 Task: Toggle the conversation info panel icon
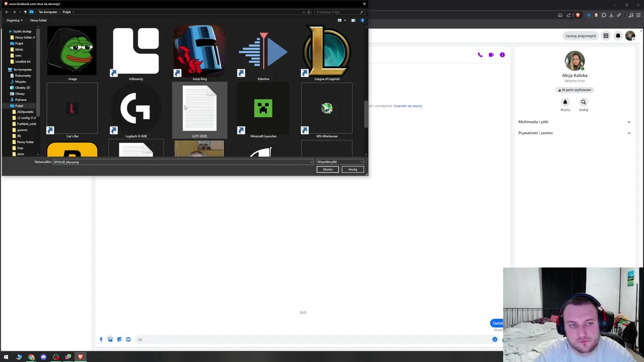(502, 55)
